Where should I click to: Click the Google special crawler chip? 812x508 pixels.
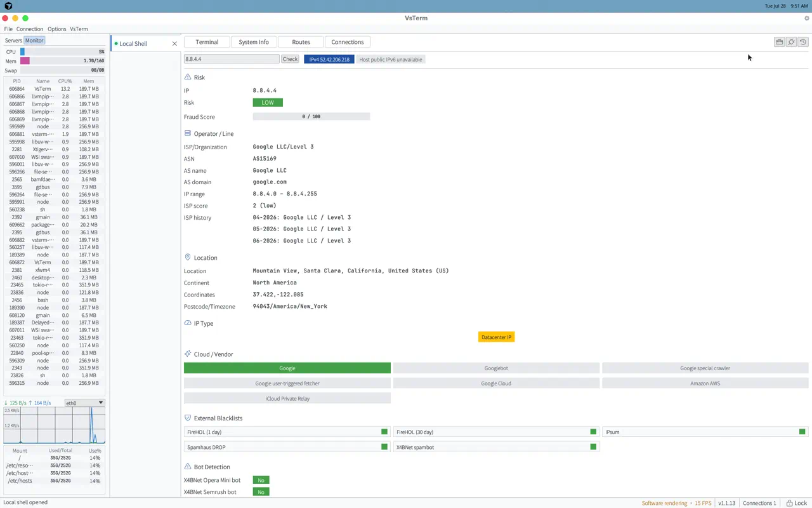pyautogui.click(x=705, y=368)
